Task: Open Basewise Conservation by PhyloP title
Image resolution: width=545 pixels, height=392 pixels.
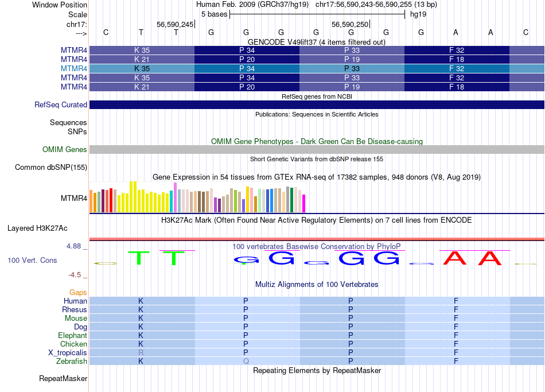Action: click(x=317, y=247)
